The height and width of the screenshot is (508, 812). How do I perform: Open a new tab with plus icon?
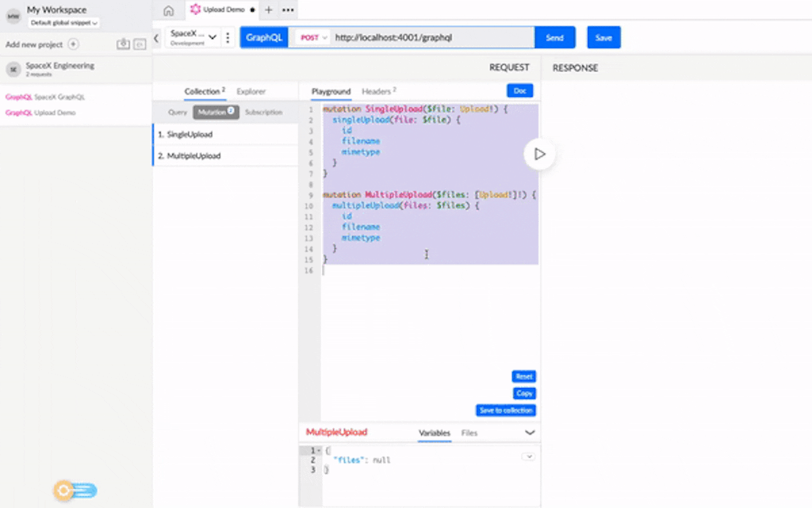pos(269,10)
